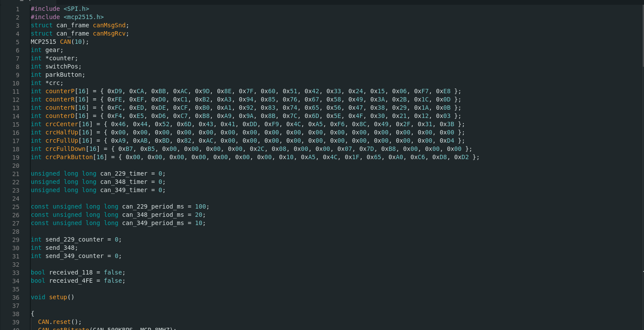
Task: Click the counterD array name
Action: [x=60, y=116]
